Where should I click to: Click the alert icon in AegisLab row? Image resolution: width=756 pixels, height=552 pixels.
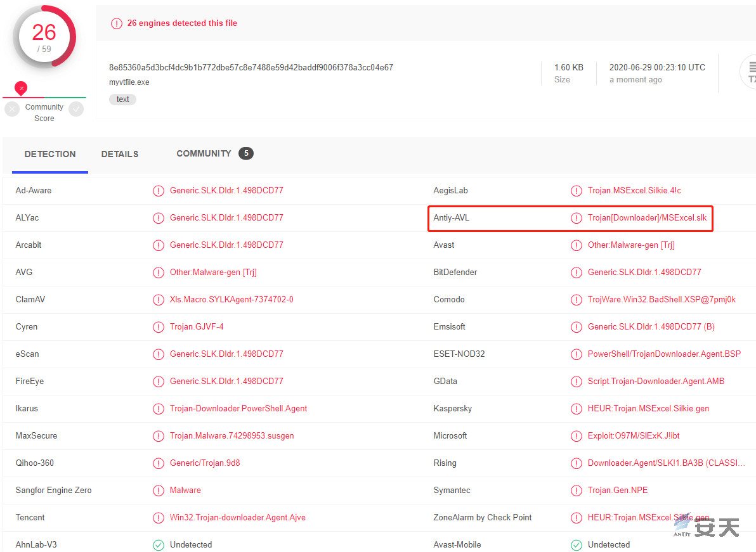[x=576, y=191]
